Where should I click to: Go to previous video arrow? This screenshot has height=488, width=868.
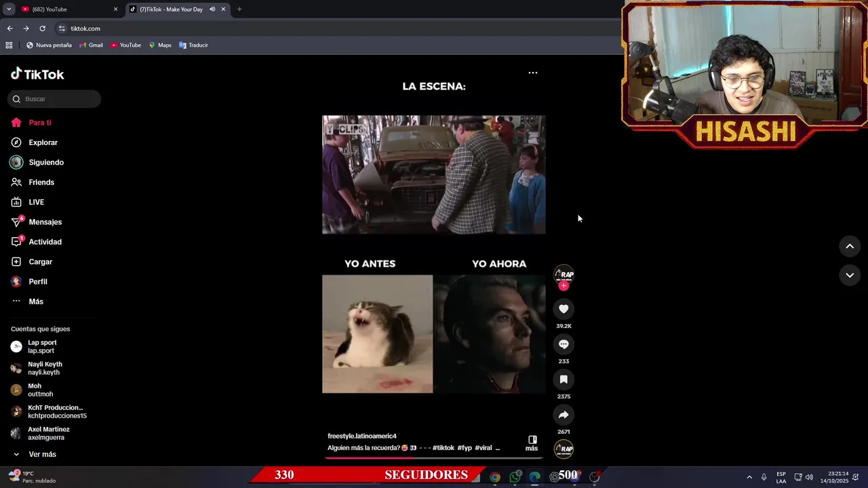(850, 247)
